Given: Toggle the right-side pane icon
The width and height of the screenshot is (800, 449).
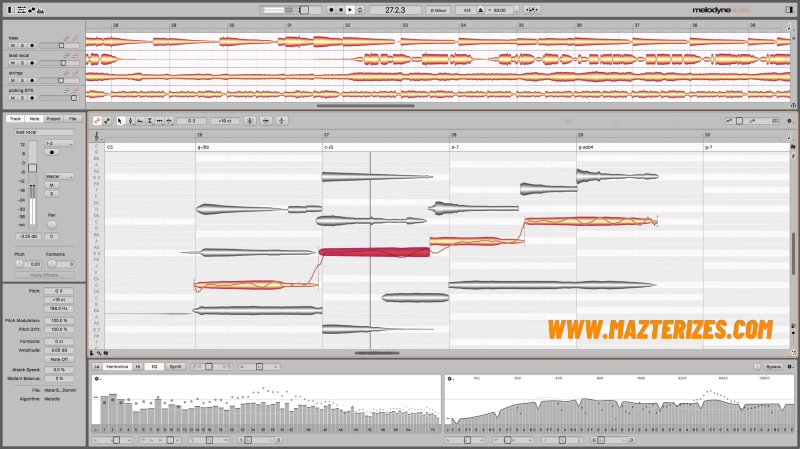Looking at the screenshot, I should (790, 10).
